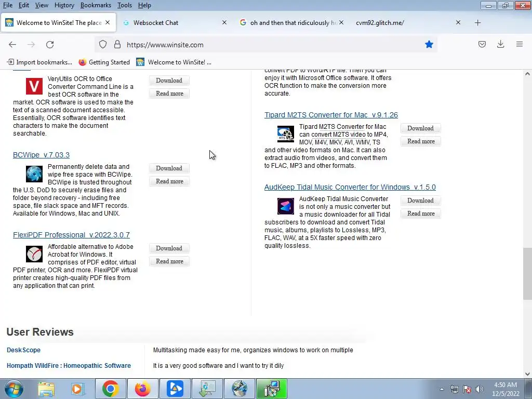Open the Welcome to WinSite bookmark
Viewport: 532px width, 399px height.
[174, 62]
